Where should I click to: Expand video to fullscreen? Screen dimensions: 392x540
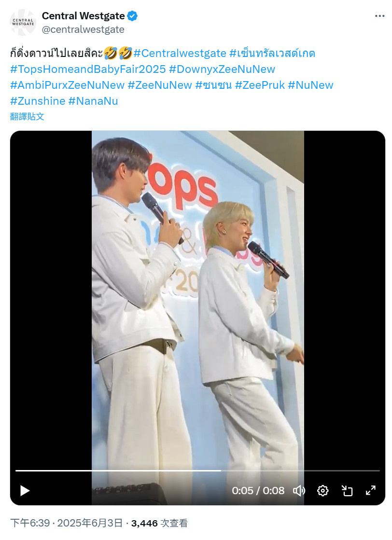tap(371, 490)
